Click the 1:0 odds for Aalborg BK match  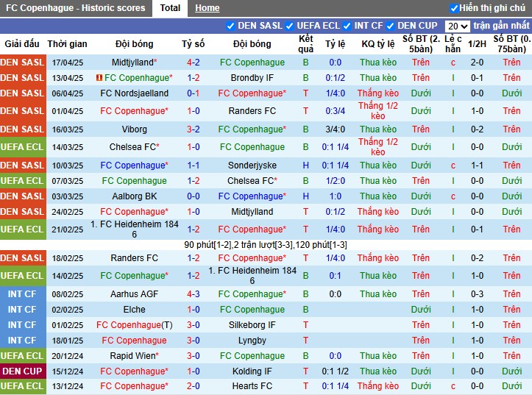[x=336, y=196]
